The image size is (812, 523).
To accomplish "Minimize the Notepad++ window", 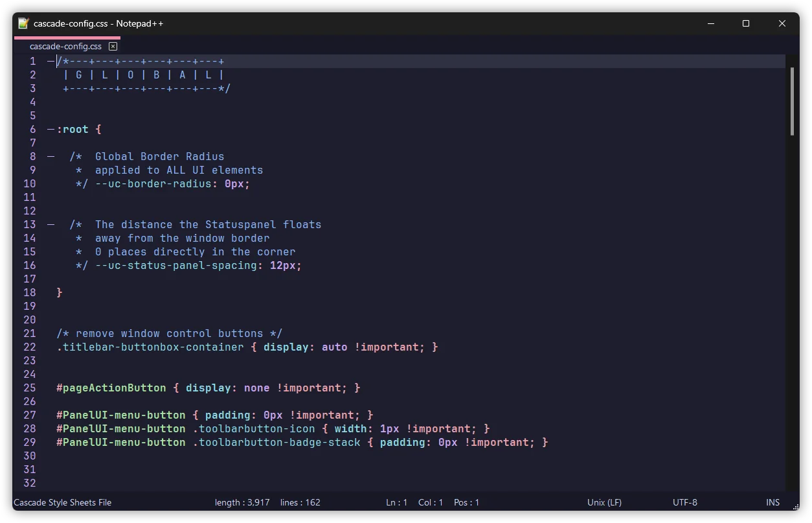I will tap(710, 23).
